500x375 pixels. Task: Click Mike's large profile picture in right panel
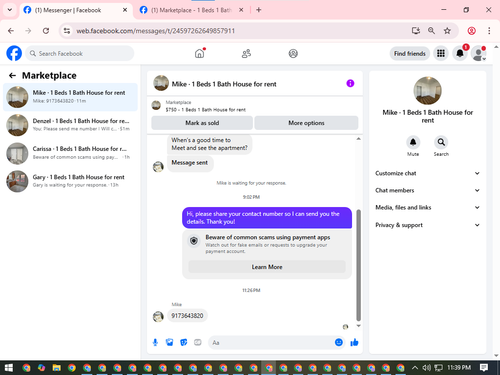(428, 91)
